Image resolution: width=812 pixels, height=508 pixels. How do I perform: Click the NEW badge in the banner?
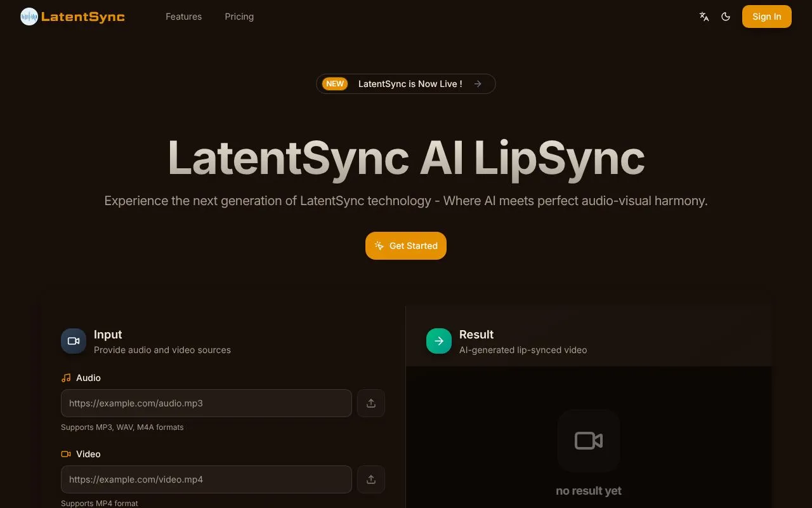click(335, 84)
